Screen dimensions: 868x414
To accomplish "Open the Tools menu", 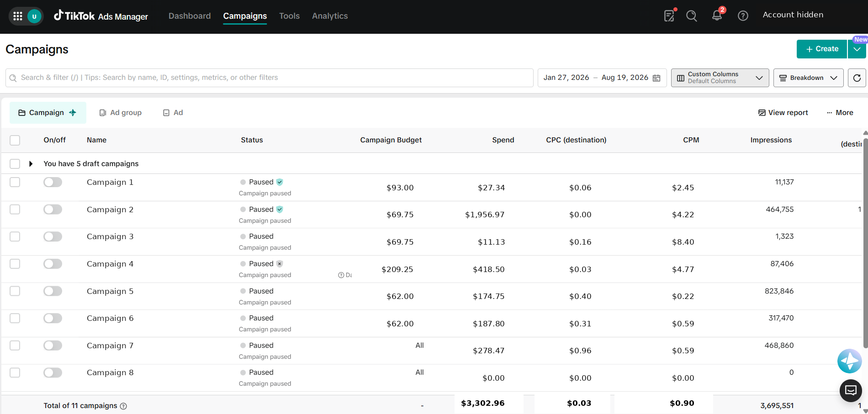I will (290, 16).
